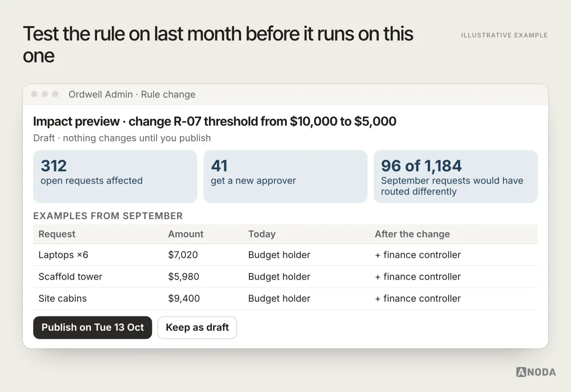Select the Site cabins request
This screenshot has height=392, width=571.
point(285,299)
